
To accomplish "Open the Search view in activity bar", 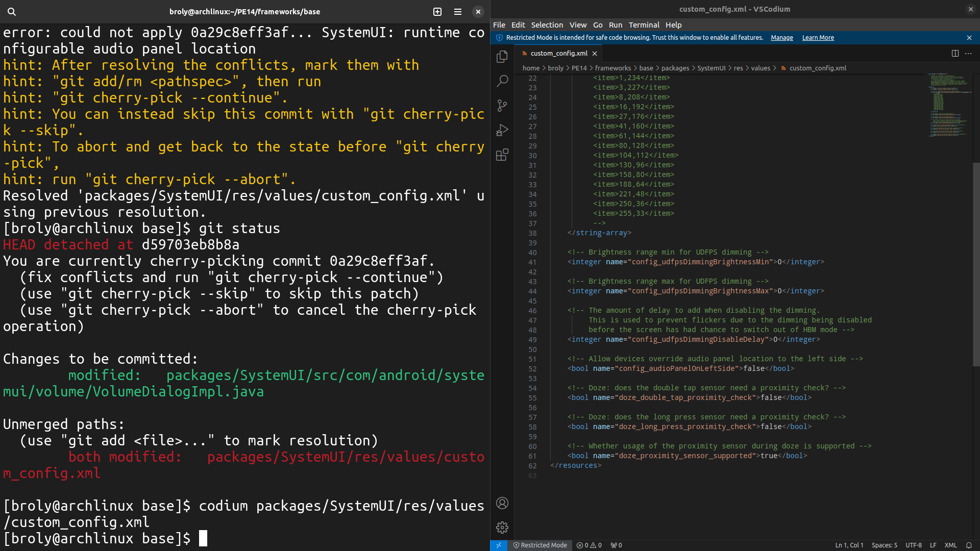I will click(x=502, y=81).
